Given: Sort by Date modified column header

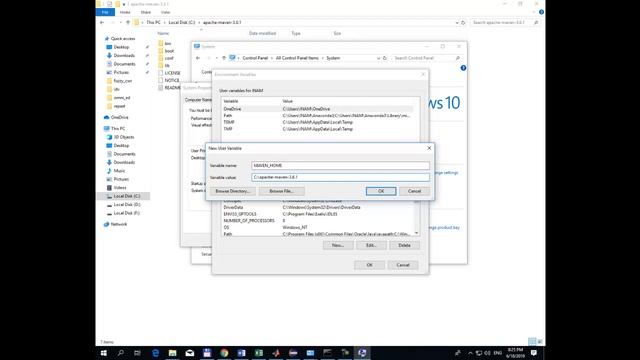Looking at the screenshot, I should [x=262, y=33].
